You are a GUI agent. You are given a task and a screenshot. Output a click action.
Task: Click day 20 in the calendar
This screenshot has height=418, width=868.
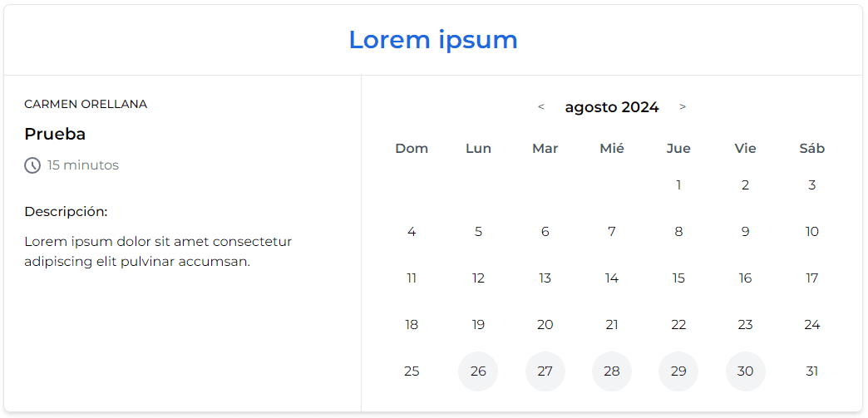coord(545,325)
